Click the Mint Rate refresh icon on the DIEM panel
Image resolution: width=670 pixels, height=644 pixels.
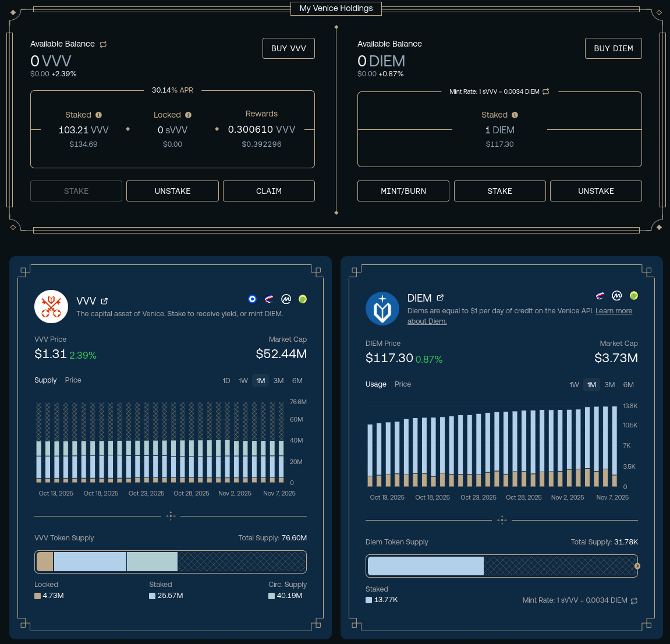[x=545, y=91]
